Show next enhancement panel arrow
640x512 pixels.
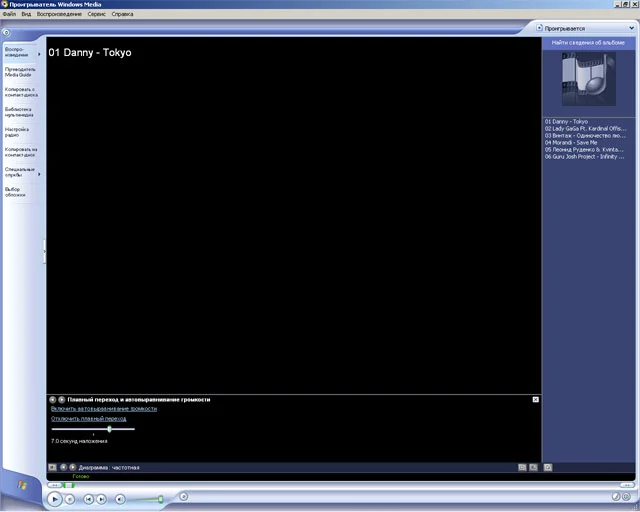click(61, 399)
